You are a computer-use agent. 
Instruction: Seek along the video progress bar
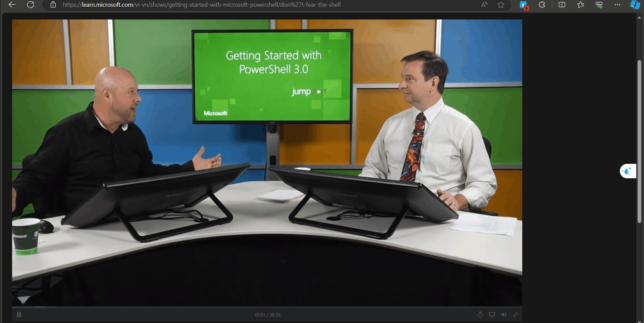(267, 307)
